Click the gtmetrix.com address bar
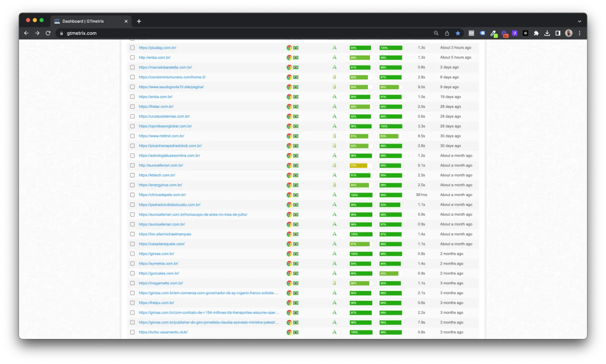 coord(242,33)
